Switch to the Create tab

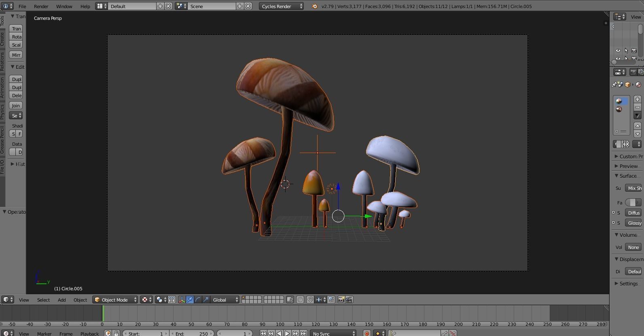[2, 39]
